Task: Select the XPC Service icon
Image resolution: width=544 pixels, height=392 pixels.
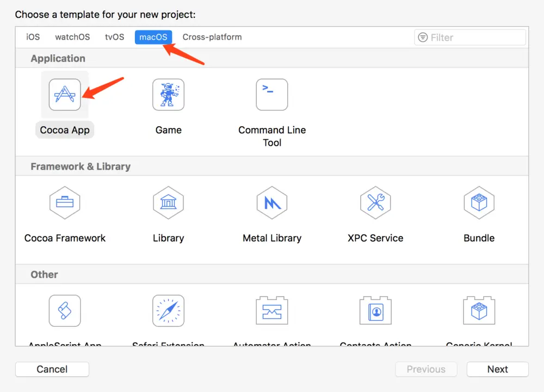Action: 375,203
